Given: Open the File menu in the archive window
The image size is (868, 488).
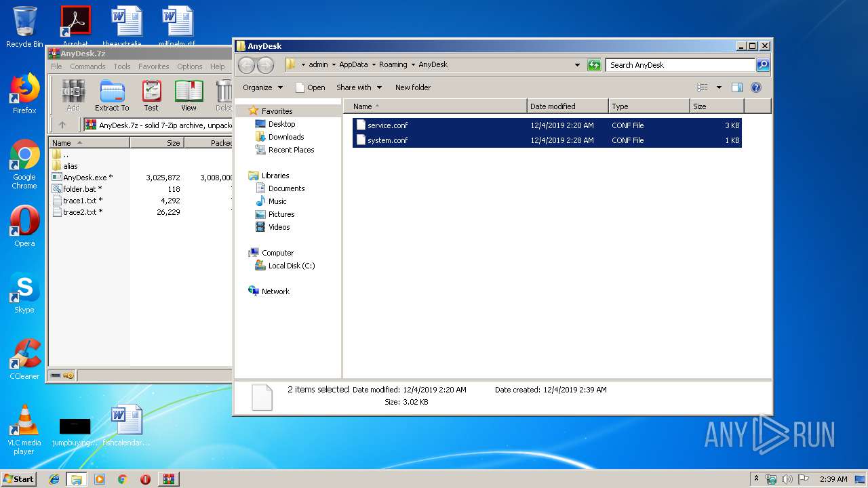Looking at the screenshot, I should point(56,66).
